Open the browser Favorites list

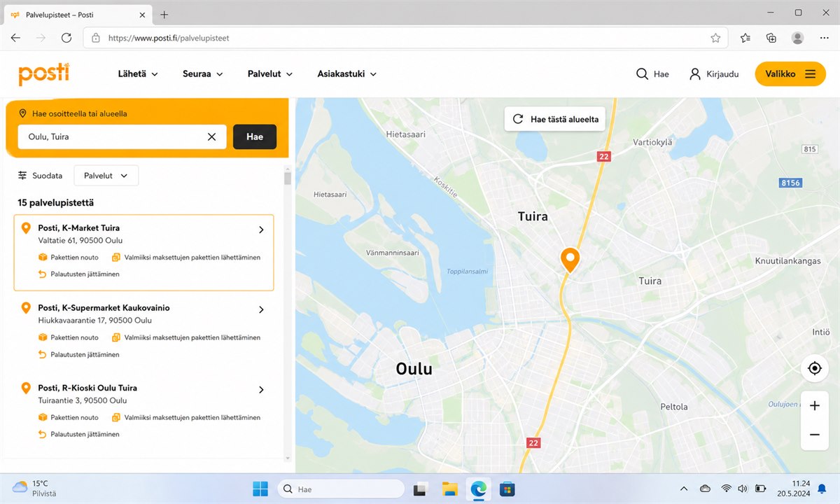745,38
